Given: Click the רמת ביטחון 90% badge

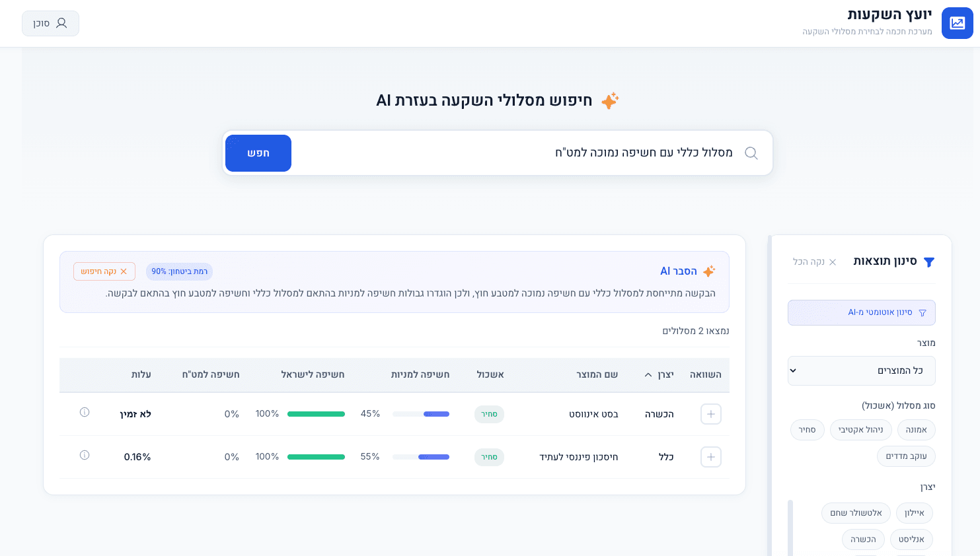Looking at the screenshot, I should coord(179,271).
